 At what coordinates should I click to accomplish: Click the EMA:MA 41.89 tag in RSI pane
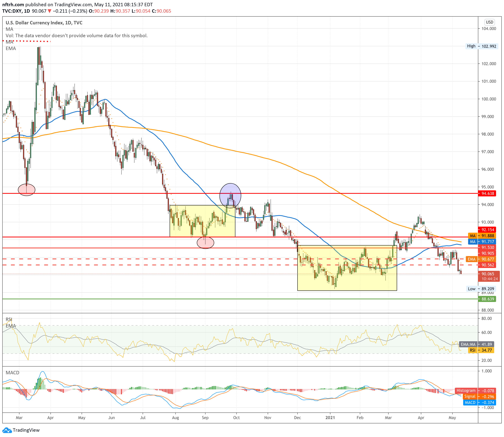(477, 344)
